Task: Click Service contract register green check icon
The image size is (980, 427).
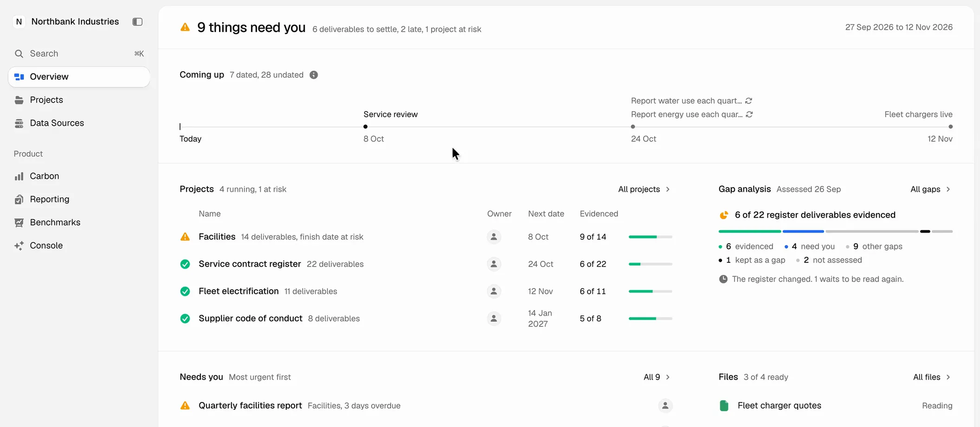Action: [x=185, y=264]
